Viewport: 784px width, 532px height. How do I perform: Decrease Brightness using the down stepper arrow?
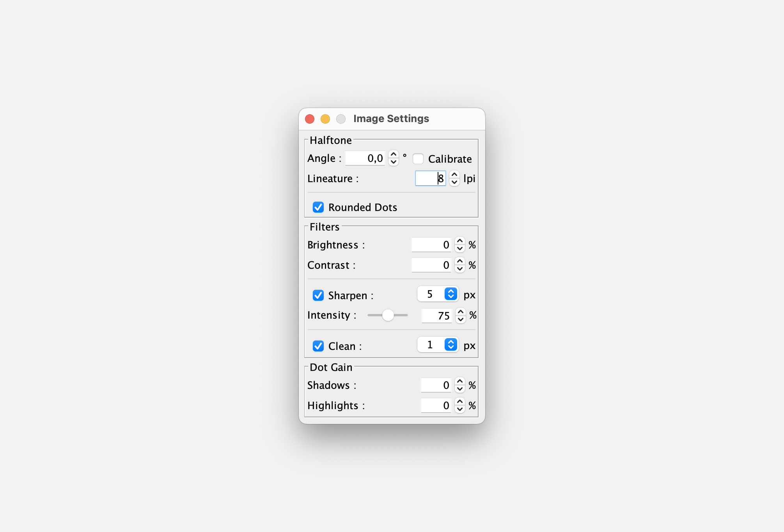(x=460, y=248)
